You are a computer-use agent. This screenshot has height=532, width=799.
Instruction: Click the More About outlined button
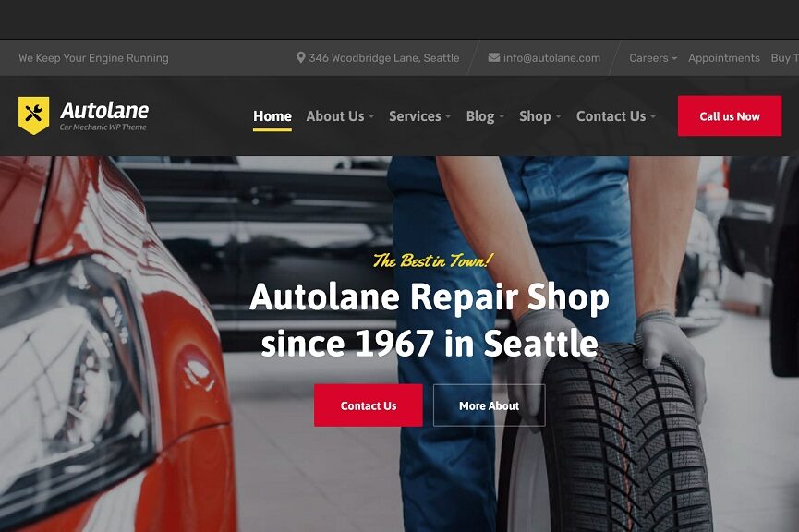[489, 405]
